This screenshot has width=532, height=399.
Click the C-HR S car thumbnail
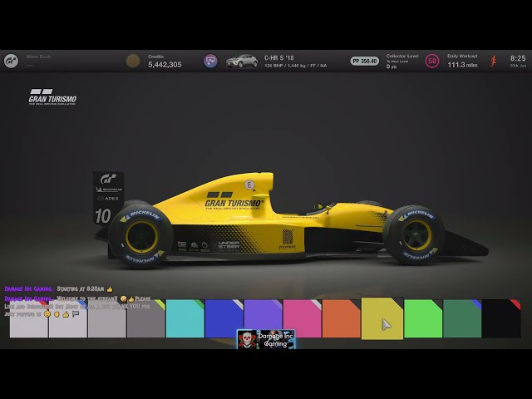coord(242,61)
